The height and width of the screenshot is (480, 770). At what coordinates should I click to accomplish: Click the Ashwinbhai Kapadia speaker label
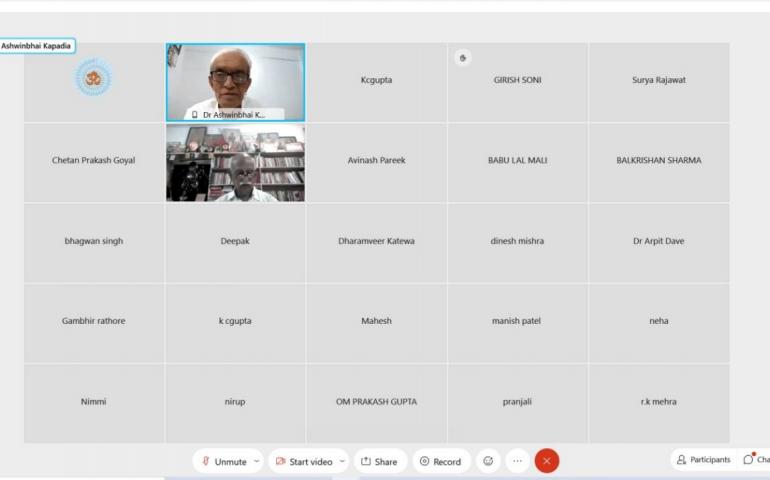(x=37, y=46)
